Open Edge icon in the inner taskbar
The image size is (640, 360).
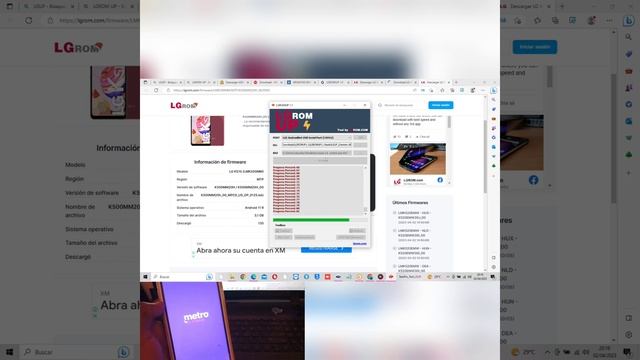[253, 277]
